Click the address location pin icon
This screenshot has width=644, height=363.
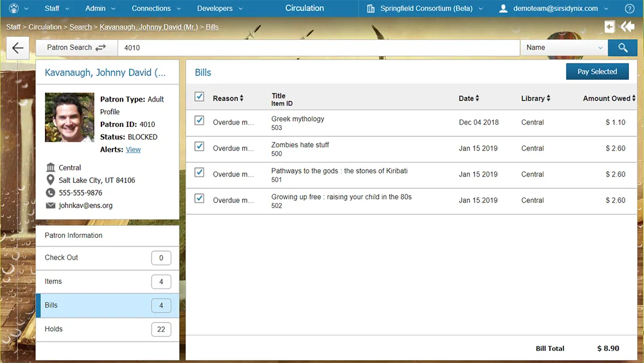click(x=51, y=179)
